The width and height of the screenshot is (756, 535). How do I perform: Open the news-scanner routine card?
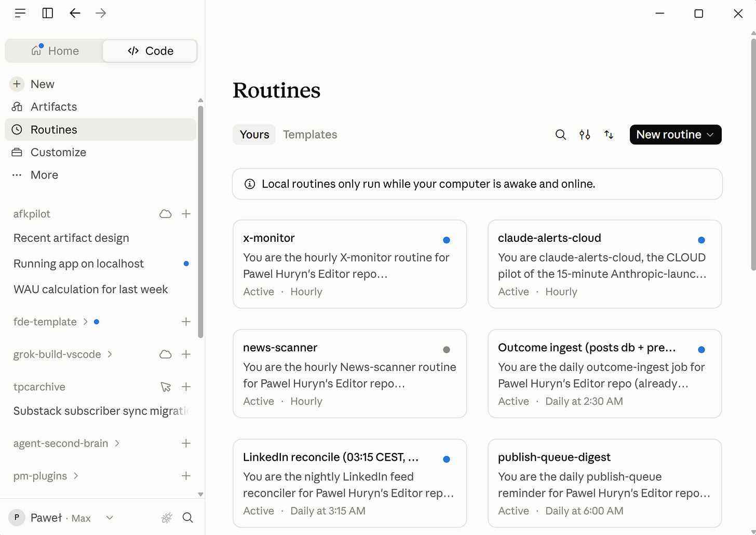click(x=350, y=374)
